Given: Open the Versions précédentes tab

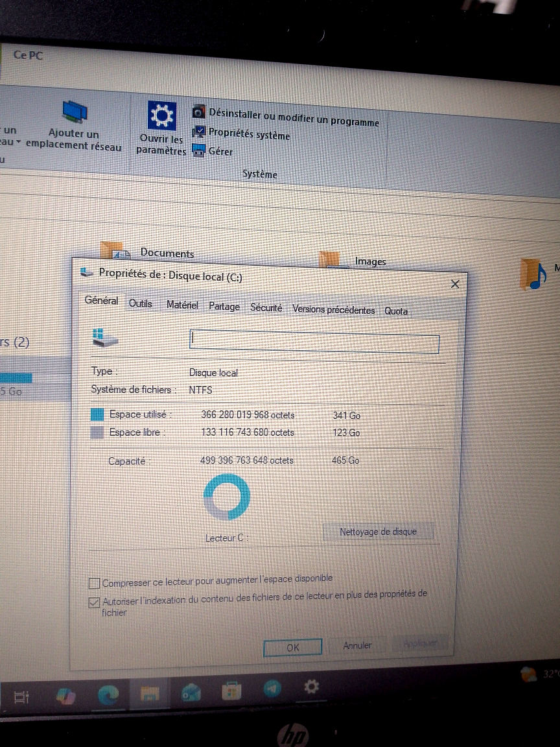Looking at the screenshot, I should point(333,310).
